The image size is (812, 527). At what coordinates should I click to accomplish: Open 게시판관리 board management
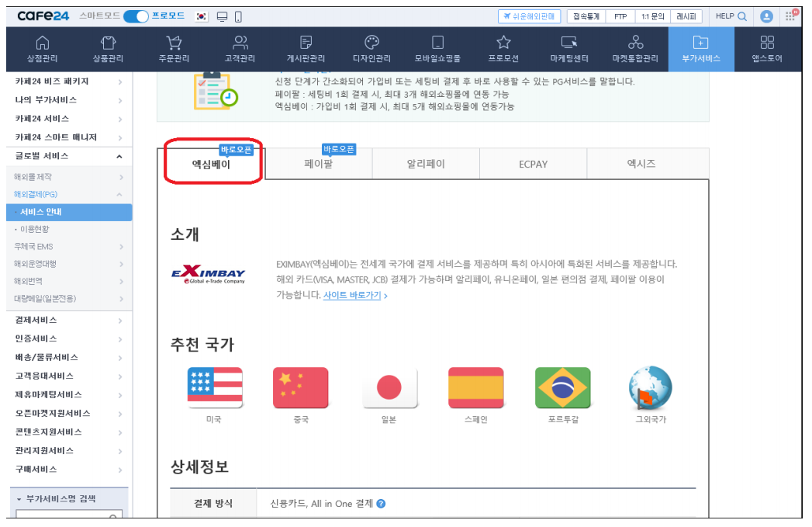click(306, 49)
